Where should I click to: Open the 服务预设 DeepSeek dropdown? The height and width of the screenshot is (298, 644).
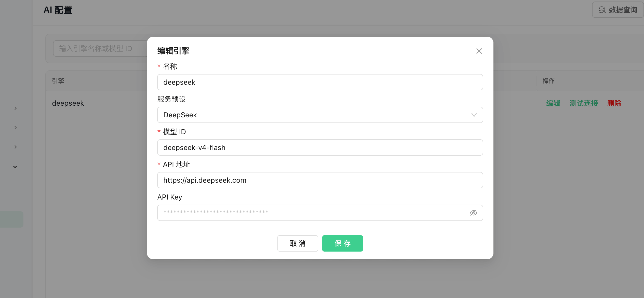(320, 115)
